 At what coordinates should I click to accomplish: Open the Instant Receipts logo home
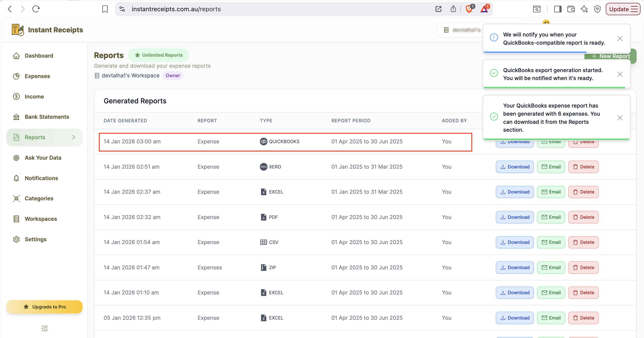coord(47,30)
